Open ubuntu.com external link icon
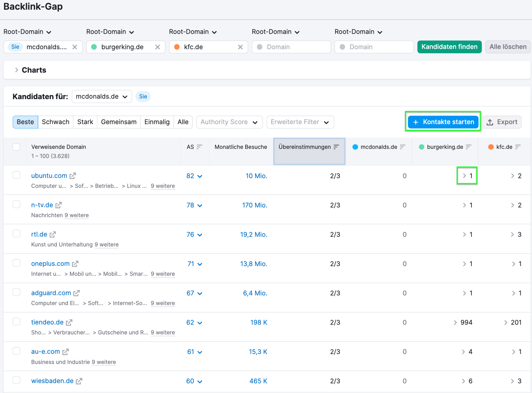 pyautogui.click(x=73, y=176)
